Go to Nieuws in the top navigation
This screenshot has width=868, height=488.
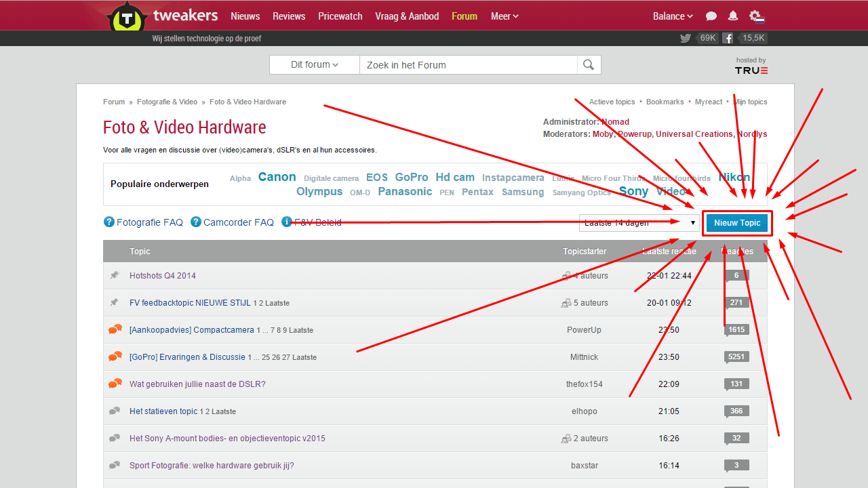click(x=245, y=16)
